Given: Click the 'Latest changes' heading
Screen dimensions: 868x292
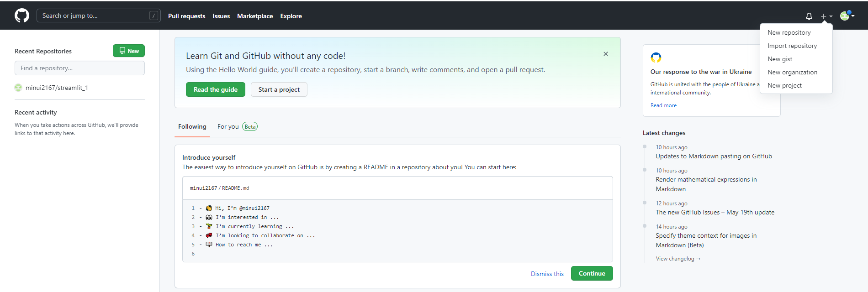Looking at the screenshot, I should (x=664, y=133).
